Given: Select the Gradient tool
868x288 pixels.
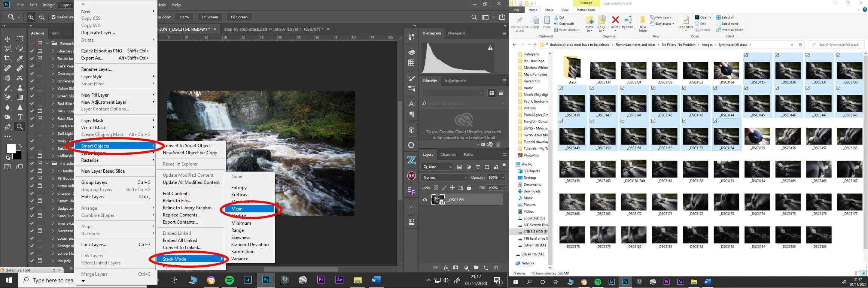Looking at the screenshot, I should [x=20, y=97].
